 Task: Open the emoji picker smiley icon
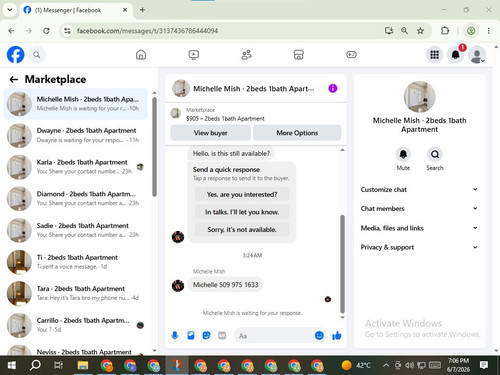[x=319, y=335]
